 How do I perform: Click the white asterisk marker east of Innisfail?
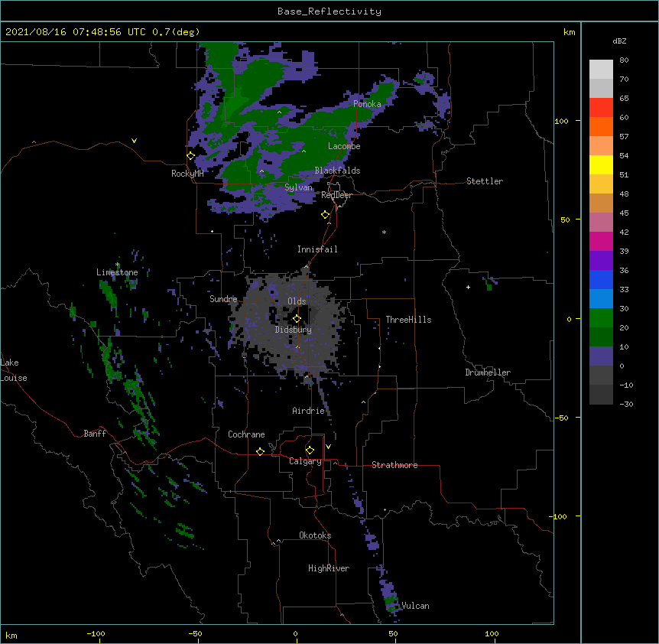(384, 232)
